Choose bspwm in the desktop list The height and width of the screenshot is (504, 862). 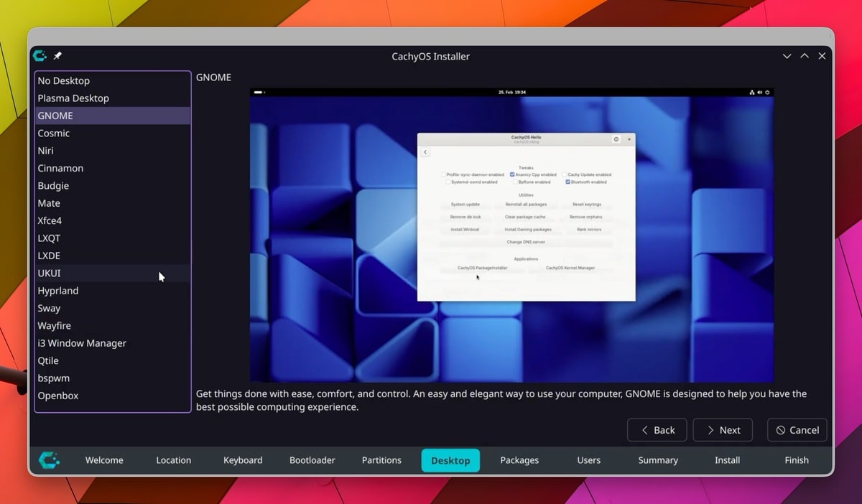pos(113,378)
